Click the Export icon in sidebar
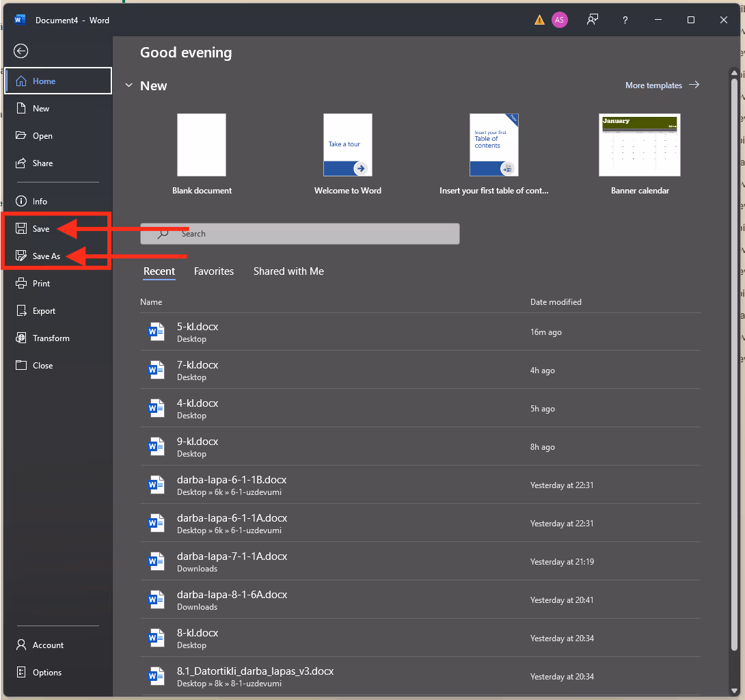 [x=21, y=311]
